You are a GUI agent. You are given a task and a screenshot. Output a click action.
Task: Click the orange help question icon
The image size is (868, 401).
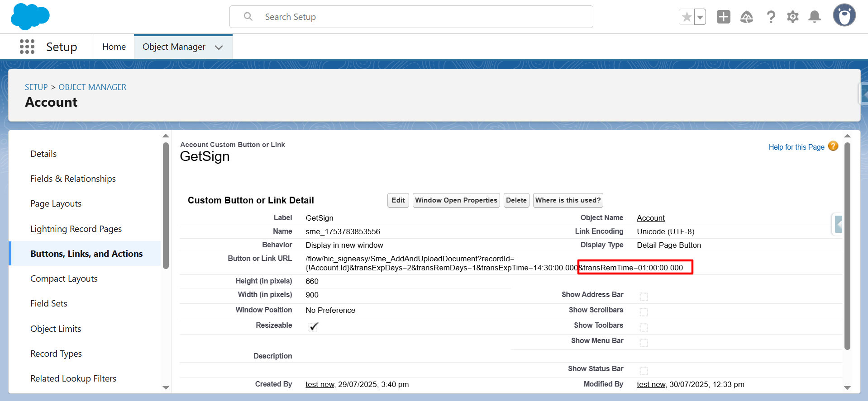[833, 146]
